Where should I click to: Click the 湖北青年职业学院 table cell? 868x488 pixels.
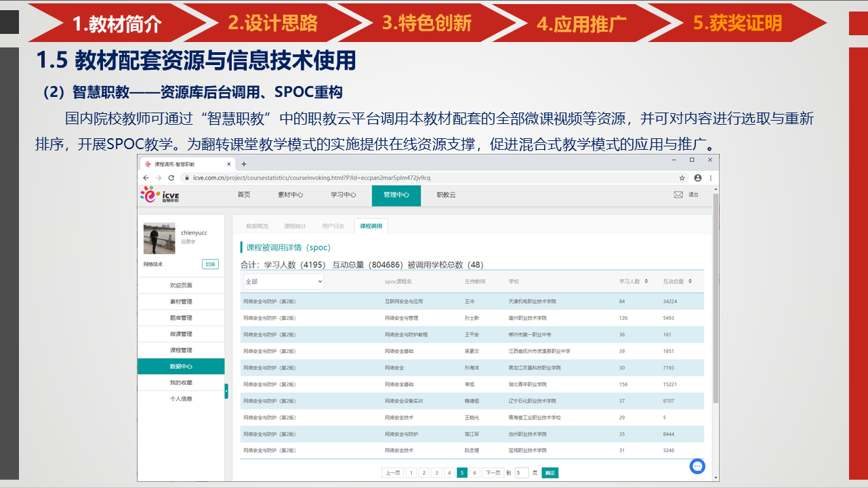coord(528,384)
